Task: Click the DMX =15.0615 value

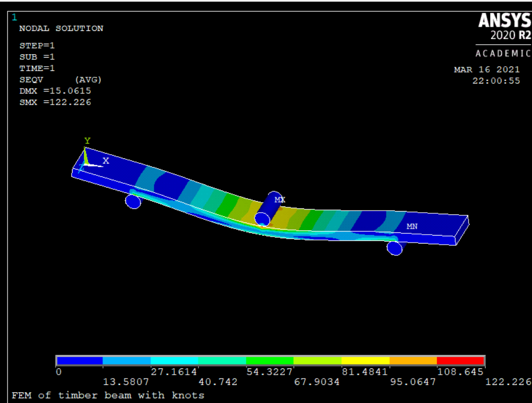Action: (x=55, y=91)
